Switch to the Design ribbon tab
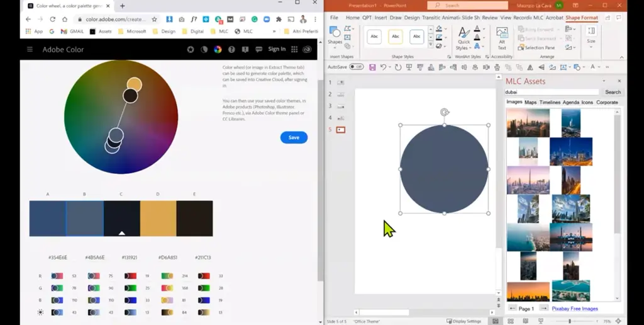This screenshot has width=644, height=325. (x=411, y=18)
